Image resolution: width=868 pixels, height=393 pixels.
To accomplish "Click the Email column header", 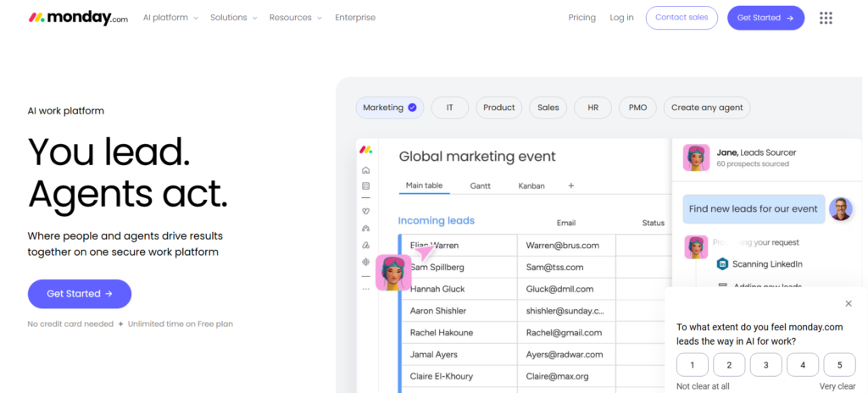I will pyautogui.click(x=565, y=223).
